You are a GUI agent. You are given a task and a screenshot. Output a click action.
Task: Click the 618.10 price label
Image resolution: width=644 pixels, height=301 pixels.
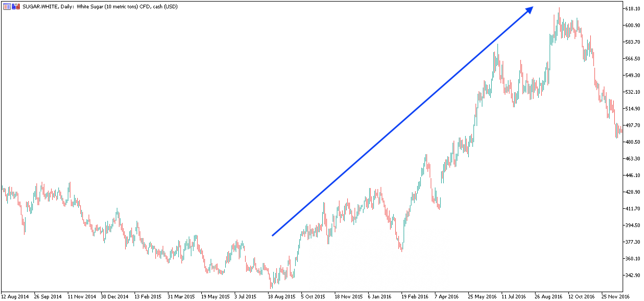click(x=633, y=9)
